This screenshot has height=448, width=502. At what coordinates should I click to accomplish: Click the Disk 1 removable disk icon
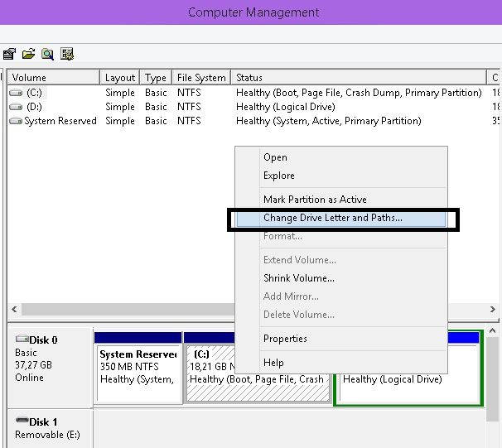point(22,420)
